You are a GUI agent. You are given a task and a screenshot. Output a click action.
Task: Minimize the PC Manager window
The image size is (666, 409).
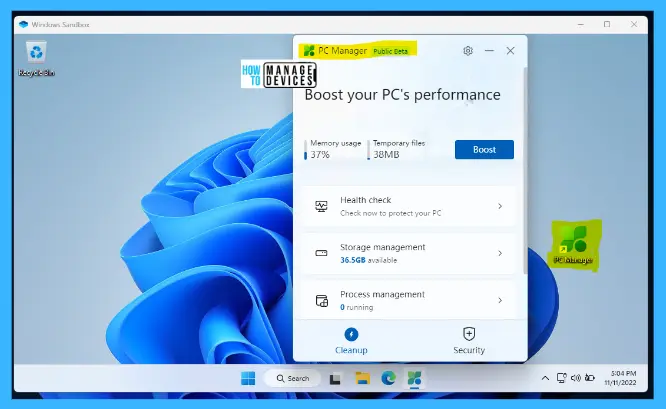[489, 51]
